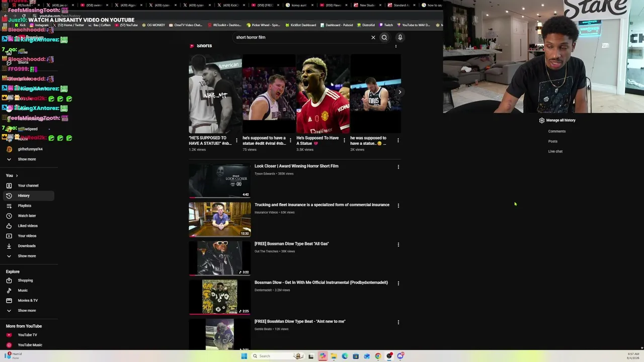Image resolution: width=644 pixels, height=362 pixels.
Task: Launch File Explorer from the taskbar
Action: tap(334, 356)
